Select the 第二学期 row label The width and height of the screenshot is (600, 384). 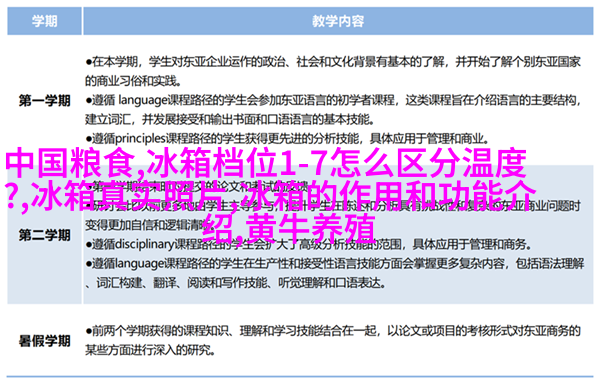tap(44, 235)
